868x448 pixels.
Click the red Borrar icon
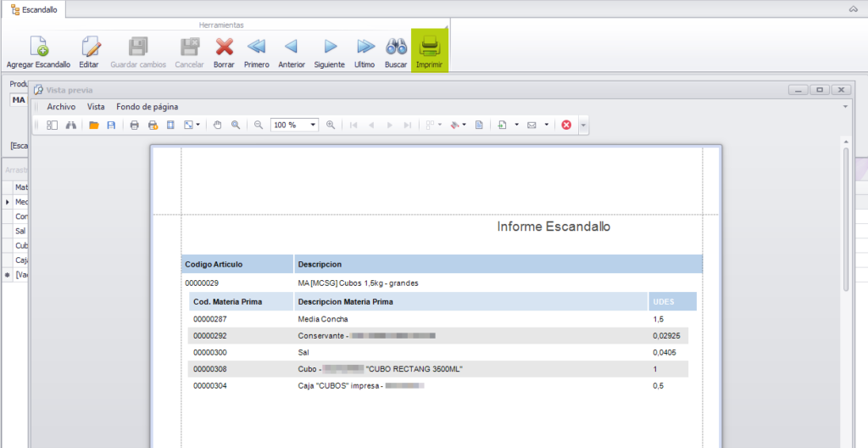[224, 47]
